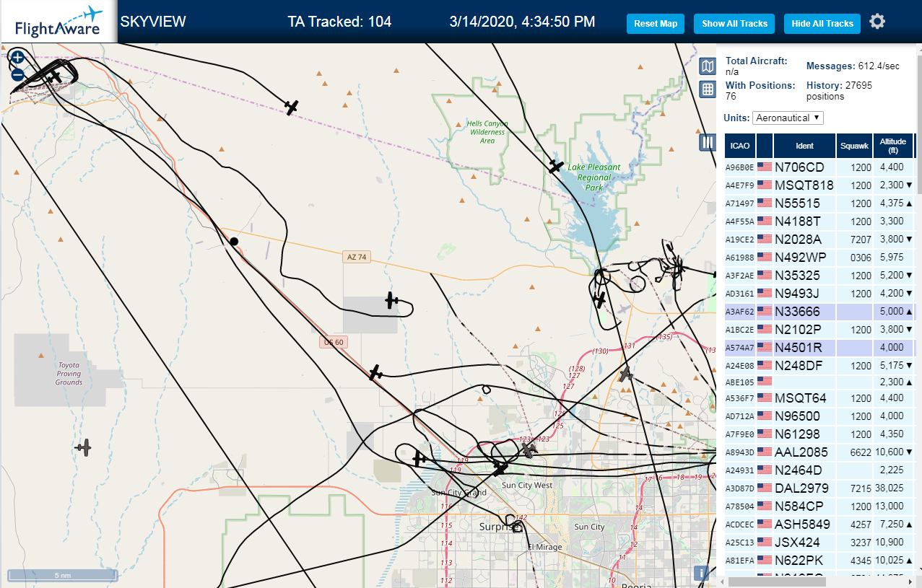Click Show All Tracks
The image size is (922, 588).
click(734, 24)
